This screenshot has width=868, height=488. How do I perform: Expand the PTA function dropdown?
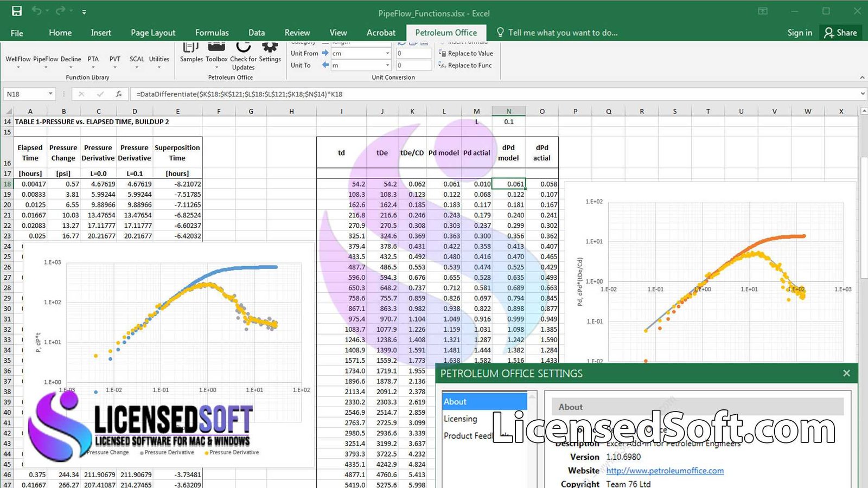(x=93, y=67)
